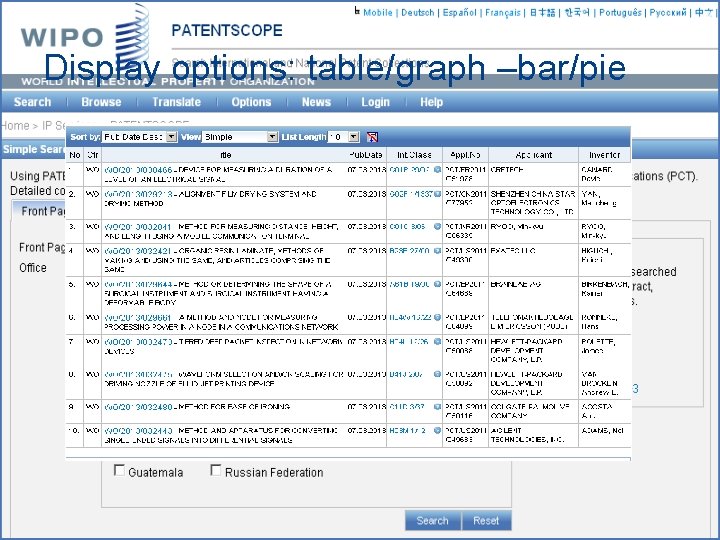Screen dimensions: 720x540
Task: Open the Browse menu
Action: (x=101, y=102)
